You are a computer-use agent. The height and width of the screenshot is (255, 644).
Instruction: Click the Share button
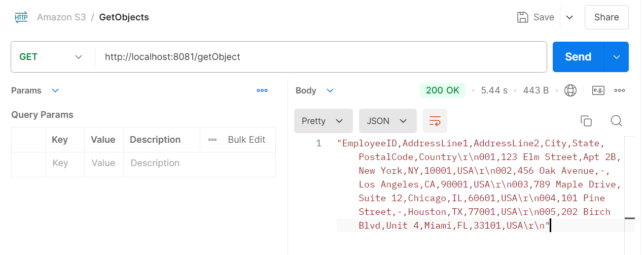pos(606,17)
